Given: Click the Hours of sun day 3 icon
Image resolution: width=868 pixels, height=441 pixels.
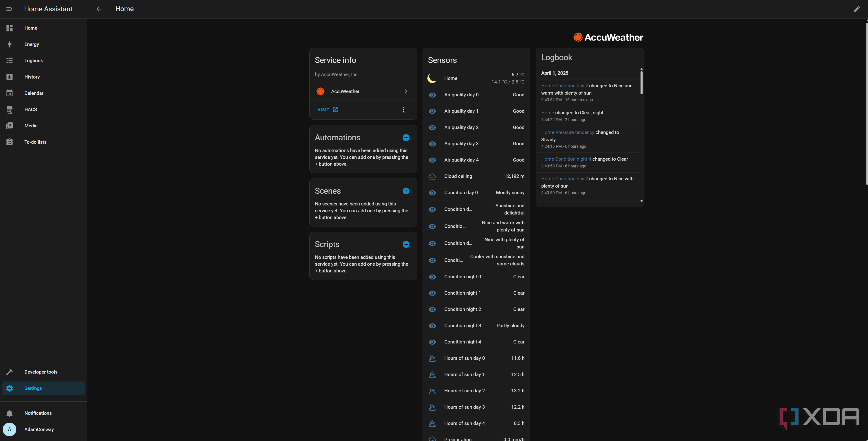Looking at the screenshot, I should click(432, 407).
